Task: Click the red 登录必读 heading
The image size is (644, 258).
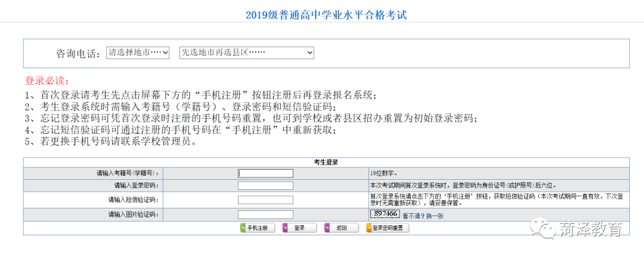Action: tap(47, 81)
